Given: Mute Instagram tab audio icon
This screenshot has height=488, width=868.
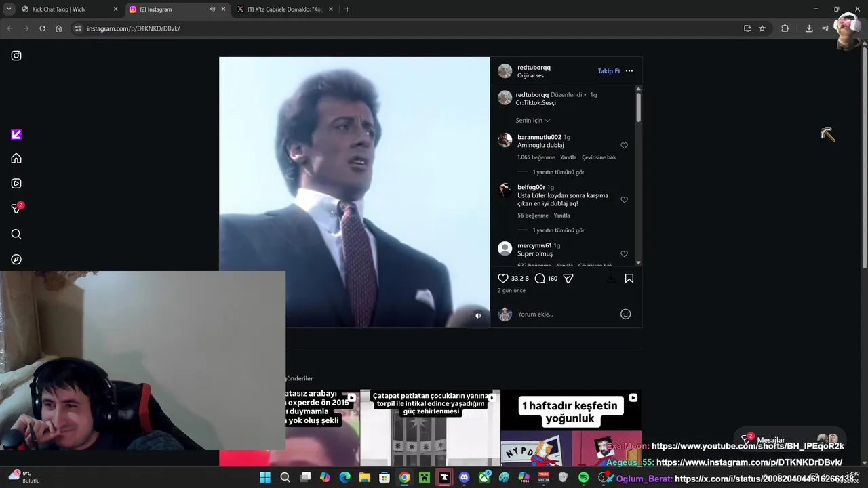Looking at the screenshot, I should click(212, 9).
